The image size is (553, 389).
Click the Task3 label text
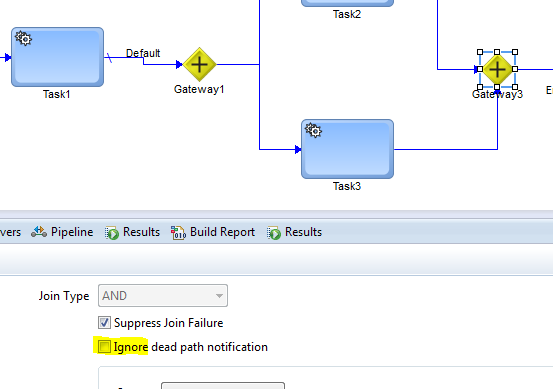pos(347,186)
